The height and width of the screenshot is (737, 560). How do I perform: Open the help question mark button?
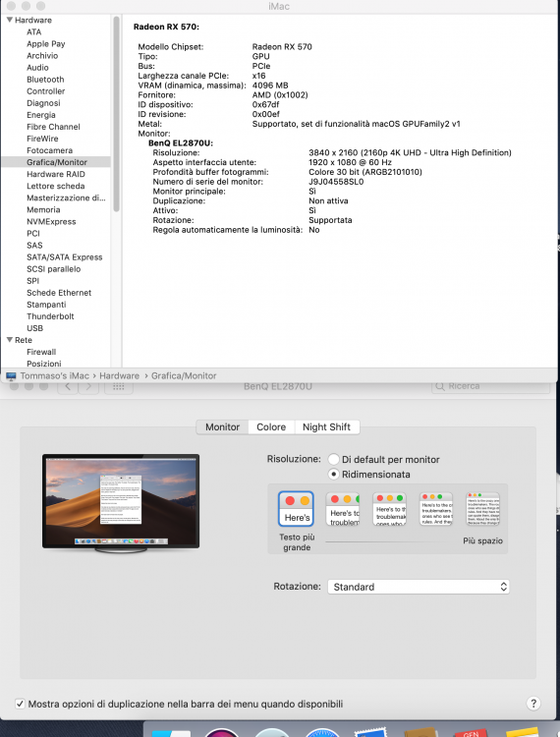click(x=533, y=704)
